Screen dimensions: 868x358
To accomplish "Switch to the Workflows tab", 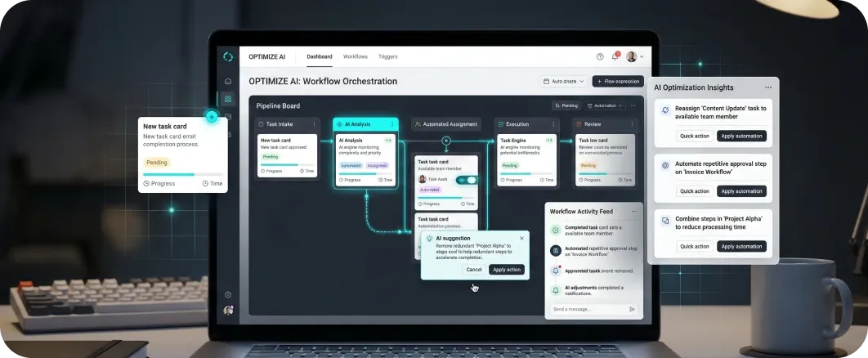I will pyautogui.click(x=355, y=56).
